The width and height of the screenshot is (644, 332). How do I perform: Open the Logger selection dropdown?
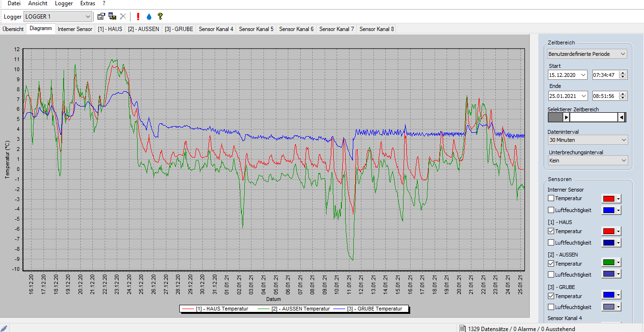click(57, 17)
